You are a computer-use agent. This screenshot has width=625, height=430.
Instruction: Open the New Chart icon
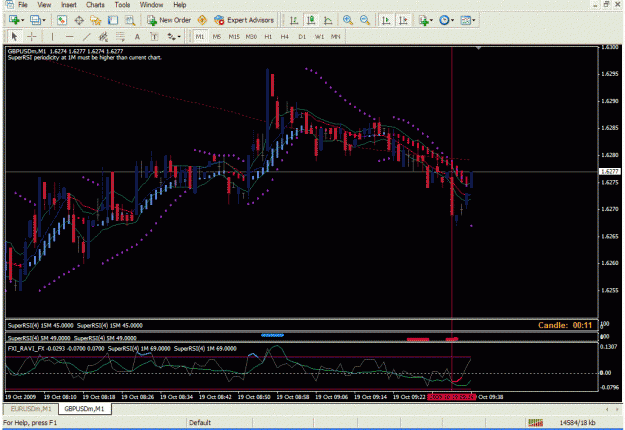14,20
